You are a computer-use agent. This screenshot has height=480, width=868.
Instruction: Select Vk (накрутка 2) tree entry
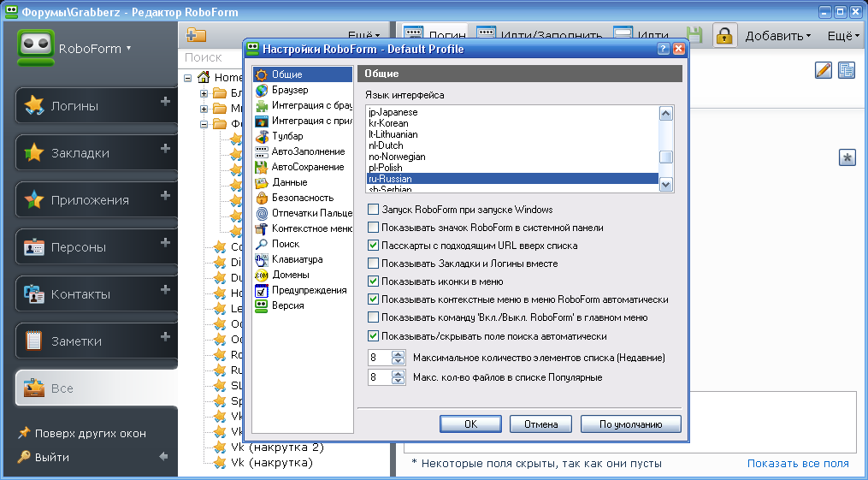tap(277, 447)
